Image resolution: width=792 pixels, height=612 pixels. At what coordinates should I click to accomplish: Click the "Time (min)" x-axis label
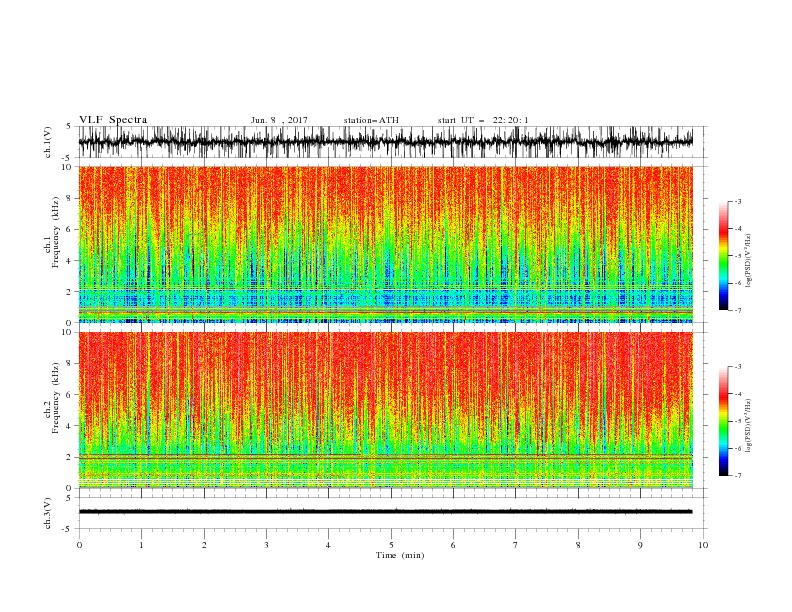[x=400, y=555]
